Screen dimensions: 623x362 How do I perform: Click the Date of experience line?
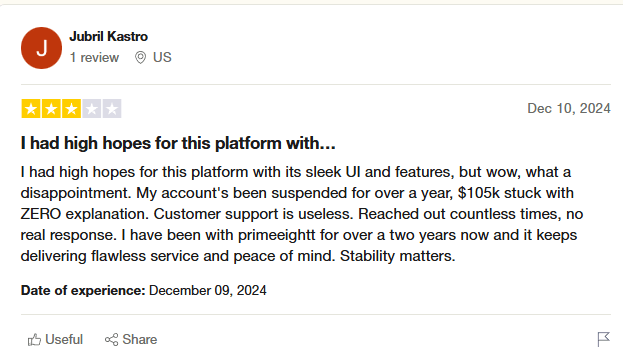tap(143, 290)
